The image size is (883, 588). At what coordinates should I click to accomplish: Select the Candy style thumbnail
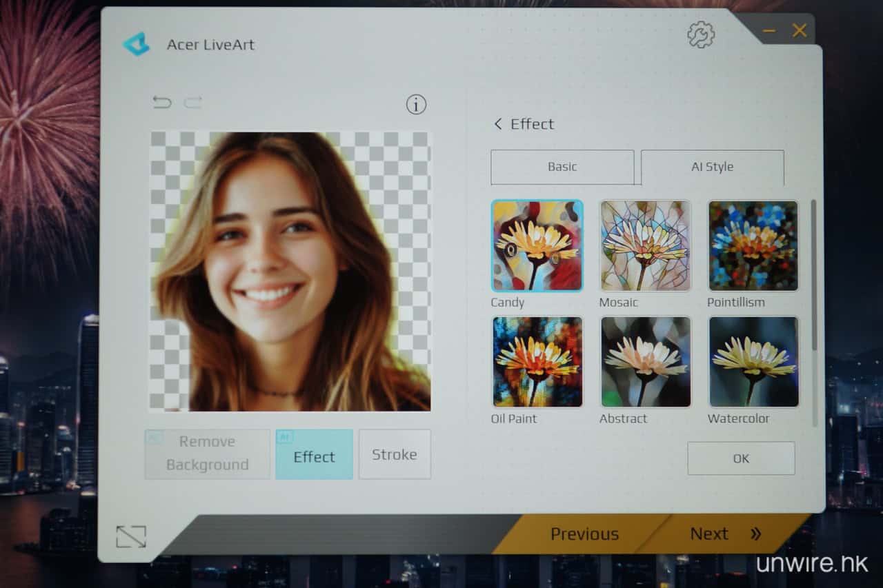click(x=537, y=246)
